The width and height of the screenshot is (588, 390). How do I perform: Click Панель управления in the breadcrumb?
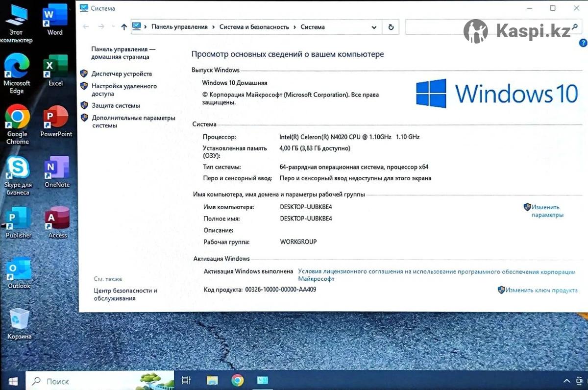[x=179, y=27]
